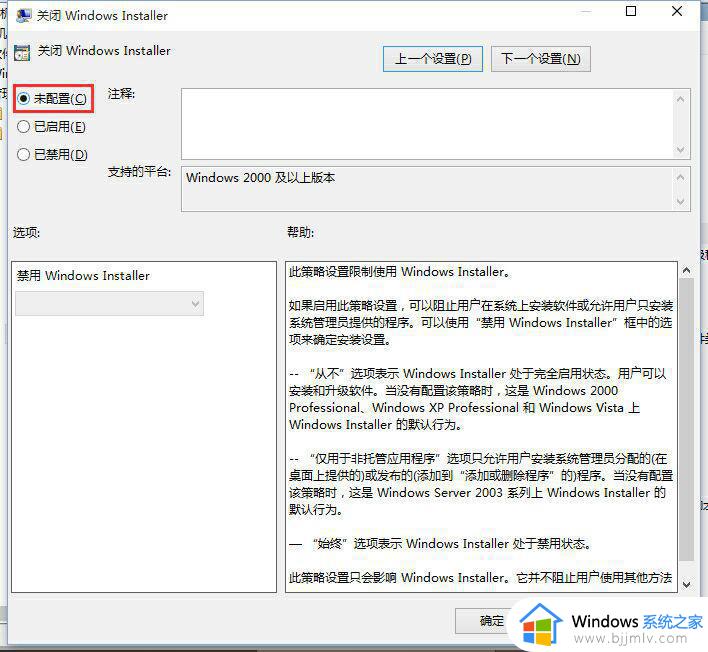Close the 关闭 Windows Installer dialog
Screen dimensions: 708x652
(x=677, y=11)
